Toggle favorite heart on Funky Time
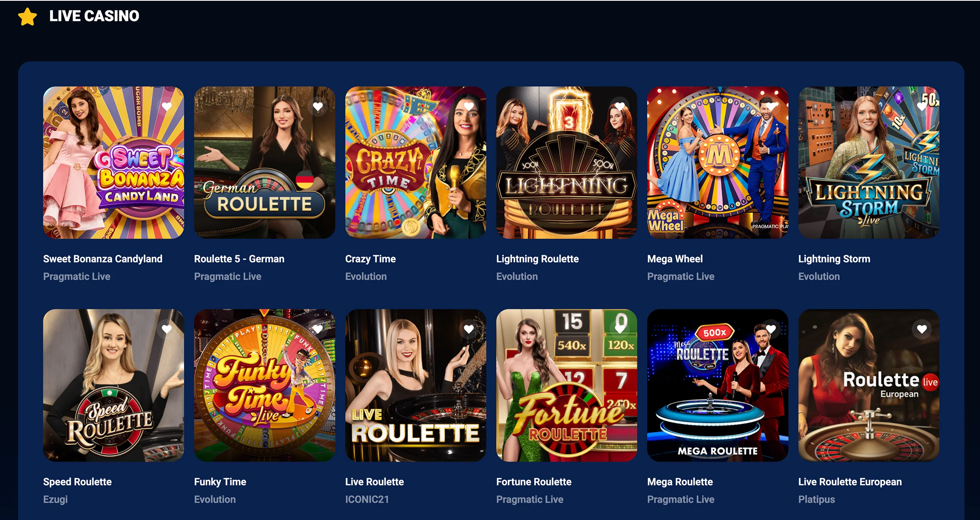This screenshot has width=980, height=520. [318, 329]
